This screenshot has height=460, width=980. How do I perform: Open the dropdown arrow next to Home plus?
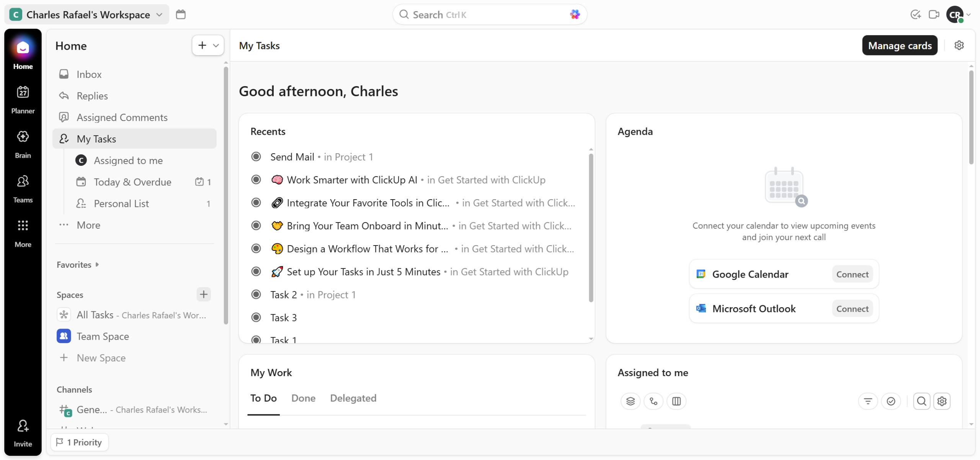pyautogui.click(x=216, y=46)
